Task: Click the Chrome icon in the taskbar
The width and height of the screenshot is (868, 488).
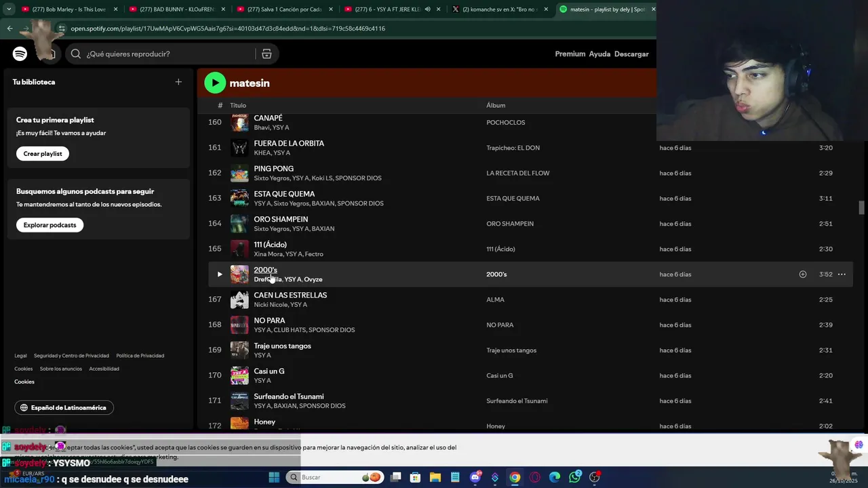Action: [x=515, y=477]
